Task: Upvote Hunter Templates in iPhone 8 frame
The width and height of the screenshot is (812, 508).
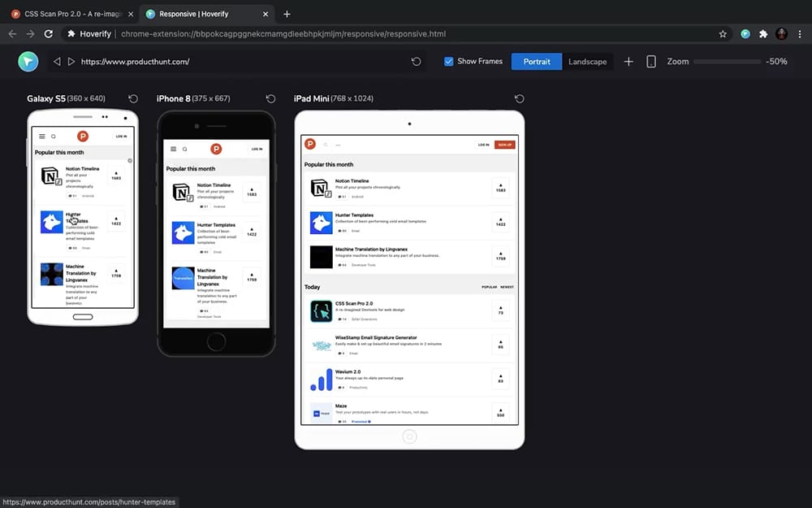Action: [252, 232]
